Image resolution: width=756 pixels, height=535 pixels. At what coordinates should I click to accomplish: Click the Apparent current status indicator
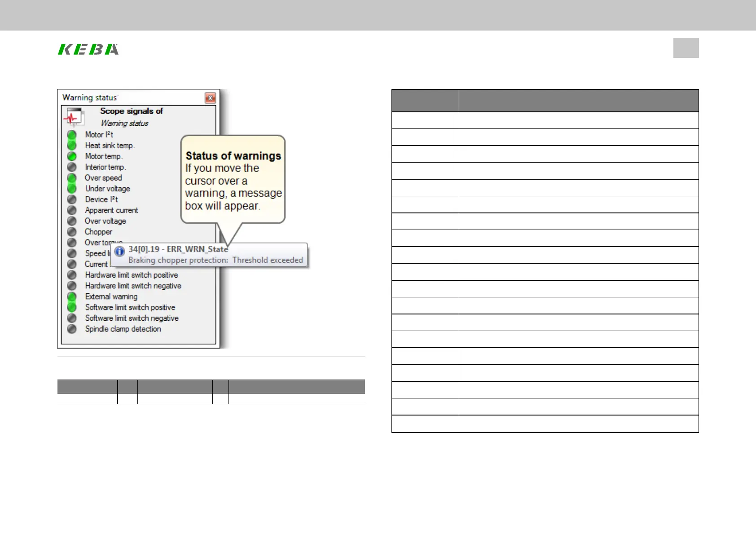click(72, 210)
